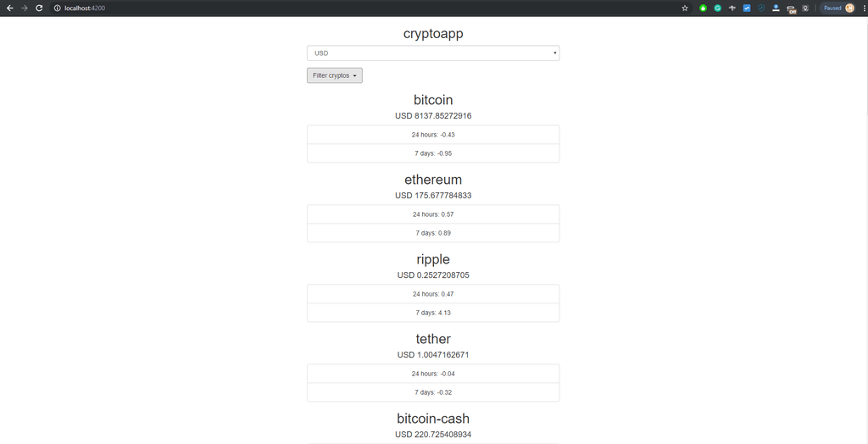Screen dimensions: 868x444
Task: Click the extension icon labeled Off
Action: coord(791,8)
